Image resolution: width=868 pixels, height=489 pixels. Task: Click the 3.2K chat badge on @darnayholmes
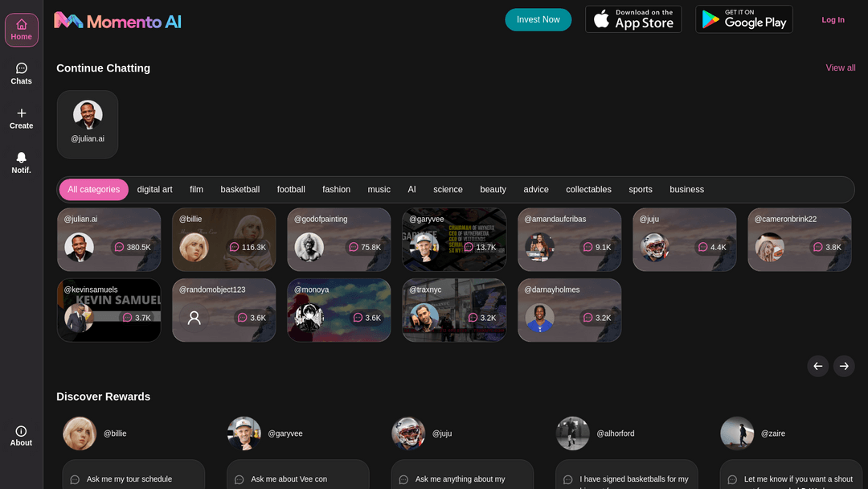click(x=596, y=318)
